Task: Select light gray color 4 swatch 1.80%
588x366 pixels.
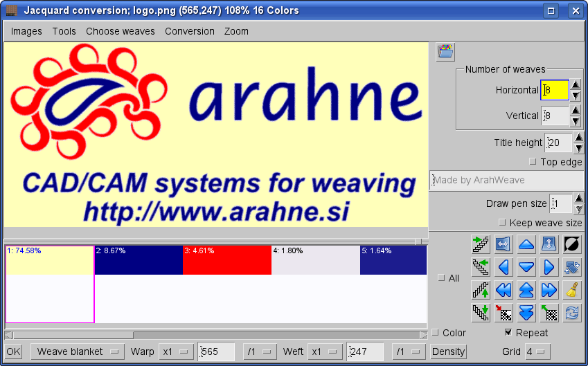Action: click(315, 260)
